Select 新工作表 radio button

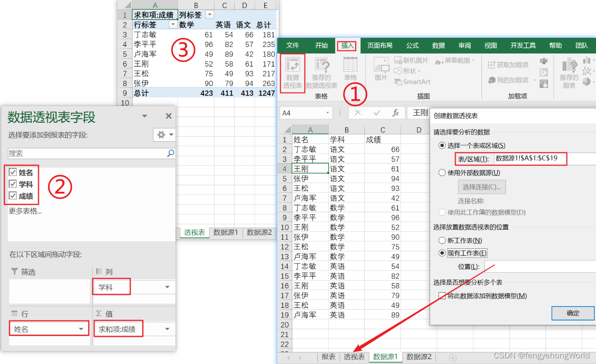[442, 240]
